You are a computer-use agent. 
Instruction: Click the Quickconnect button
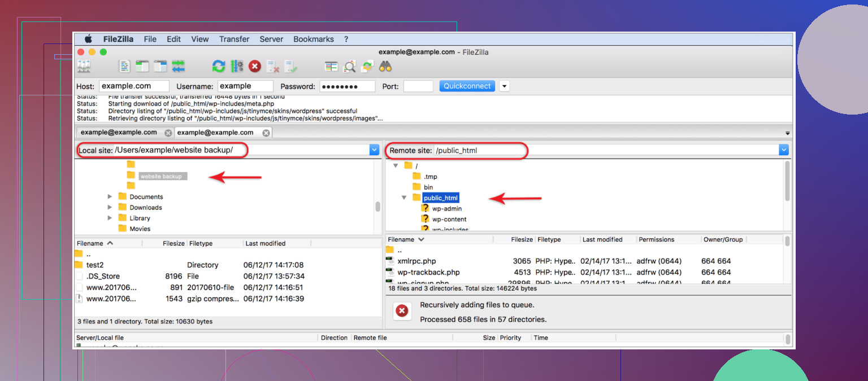point(467,86)
